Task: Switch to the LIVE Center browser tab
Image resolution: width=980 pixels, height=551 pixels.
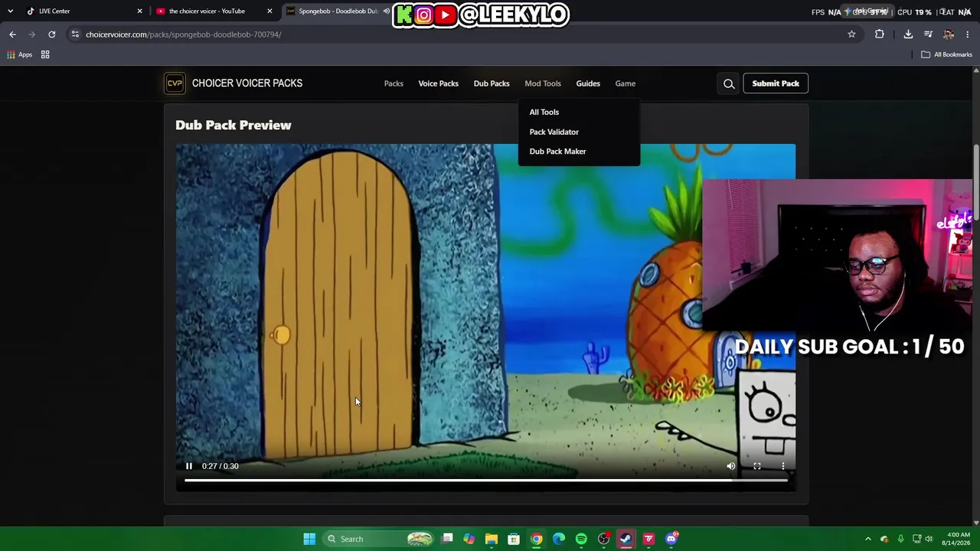Action: [x=84, y=11]
